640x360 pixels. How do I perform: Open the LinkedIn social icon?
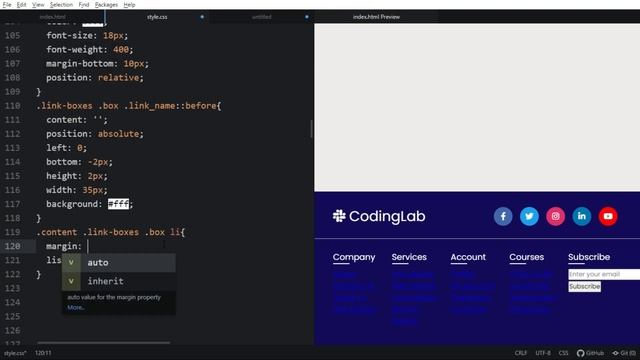coord(582,216)
